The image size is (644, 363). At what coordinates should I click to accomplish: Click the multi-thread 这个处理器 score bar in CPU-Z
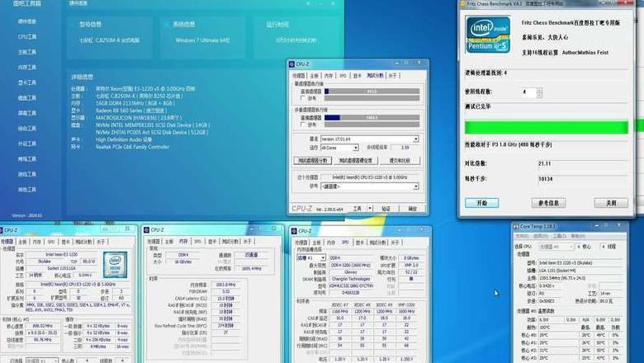[x=372, y=117]
